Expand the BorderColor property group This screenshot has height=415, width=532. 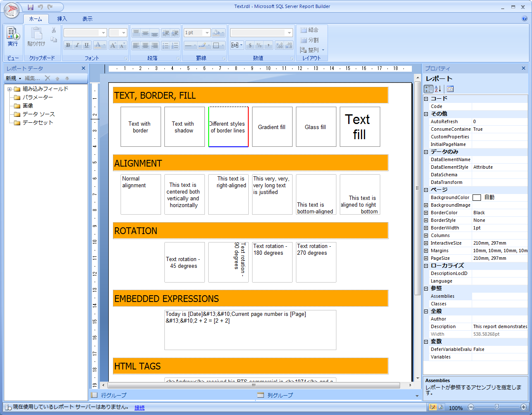tap(426, 213)
